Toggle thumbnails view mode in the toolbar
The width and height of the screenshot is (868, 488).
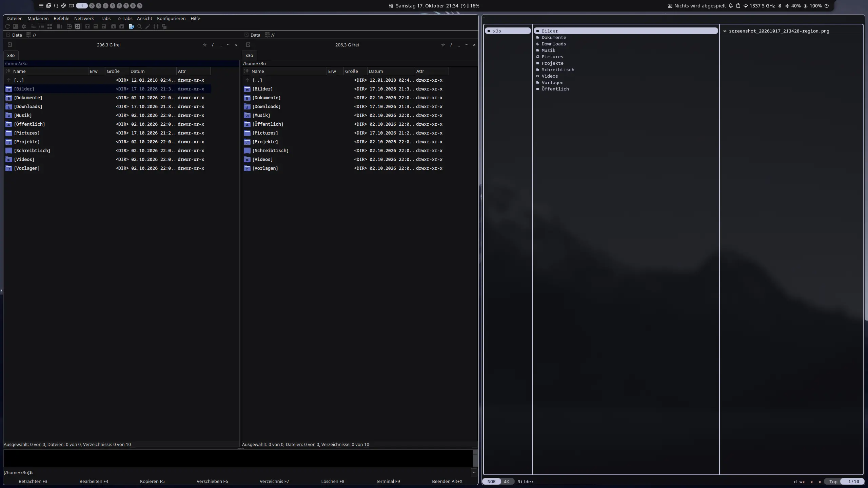click(x=50, y=26)
